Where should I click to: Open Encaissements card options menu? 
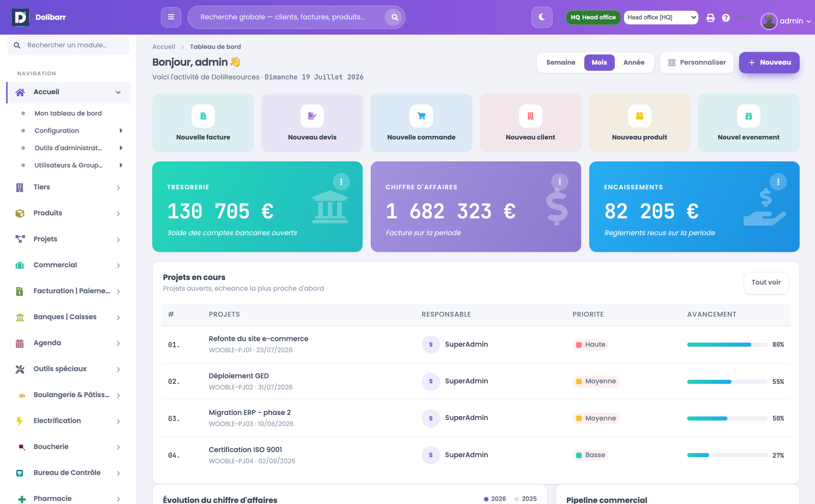778,182
